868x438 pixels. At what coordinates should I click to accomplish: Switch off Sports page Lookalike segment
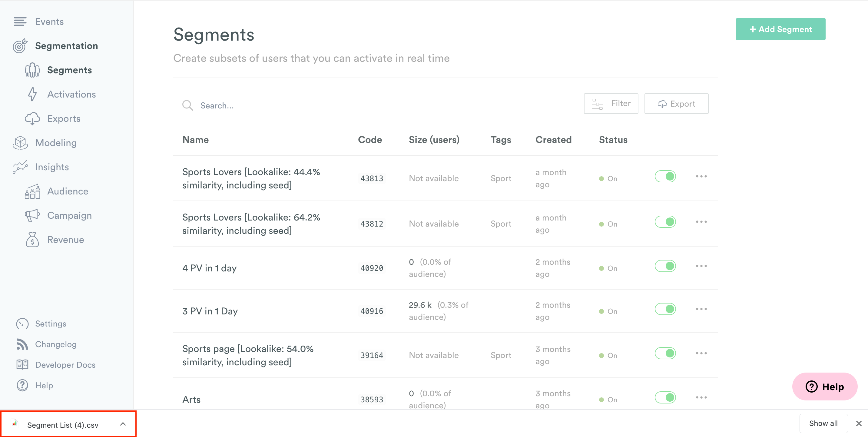tap(665, 353)
